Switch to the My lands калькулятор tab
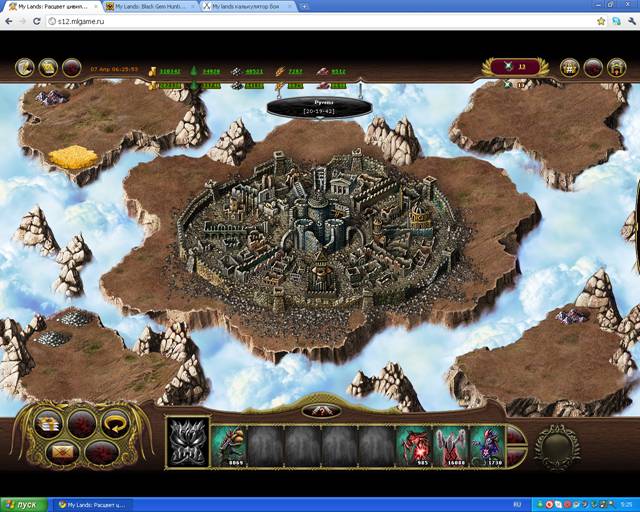The image size is (640, 512). (247, 7)
